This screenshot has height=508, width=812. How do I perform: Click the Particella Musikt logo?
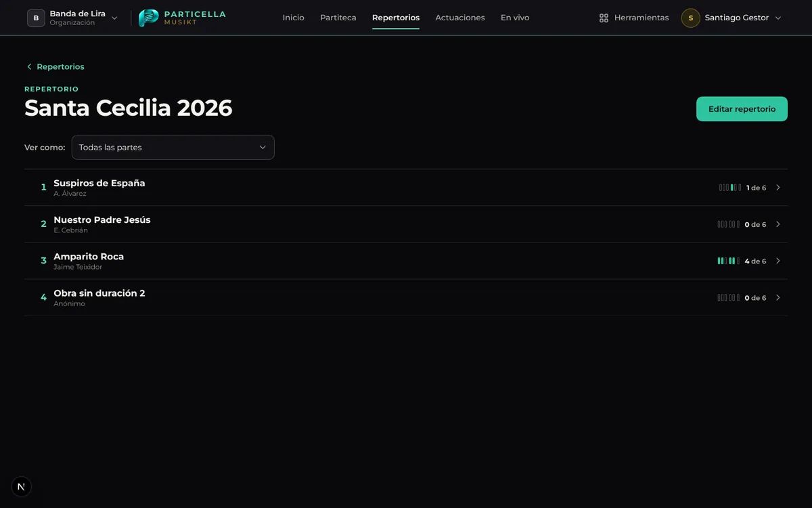(182, 18)
